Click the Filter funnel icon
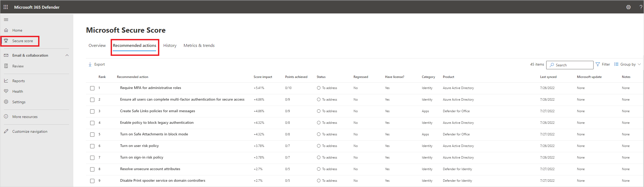644x187 pixels. 598,65
